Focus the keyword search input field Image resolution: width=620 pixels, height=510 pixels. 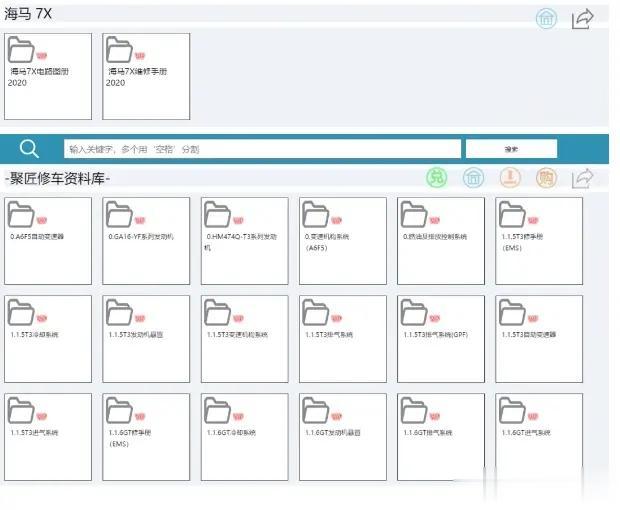click(x=262, y=149)
